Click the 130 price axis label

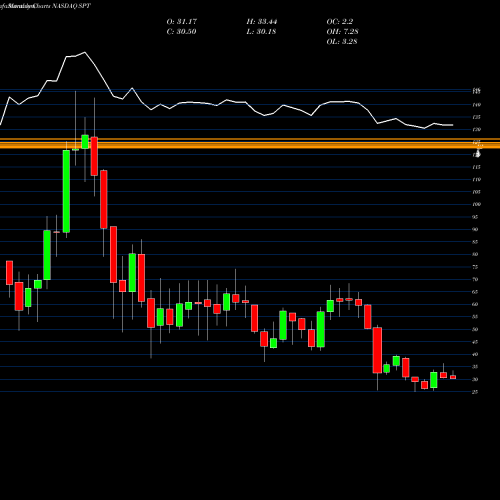click(477, 130)
